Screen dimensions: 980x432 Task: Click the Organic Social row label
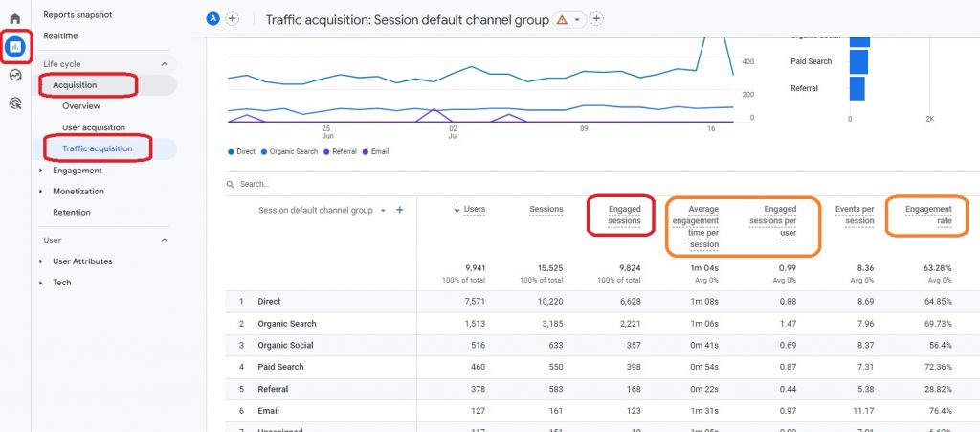click(285, 345)
